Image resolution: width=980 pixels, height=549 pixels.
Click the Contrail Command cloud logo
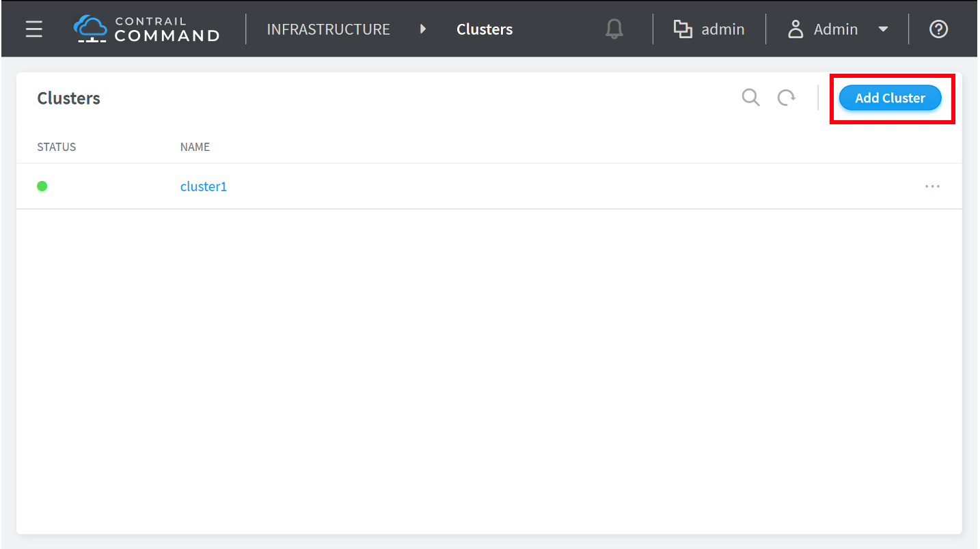(90, 29)
